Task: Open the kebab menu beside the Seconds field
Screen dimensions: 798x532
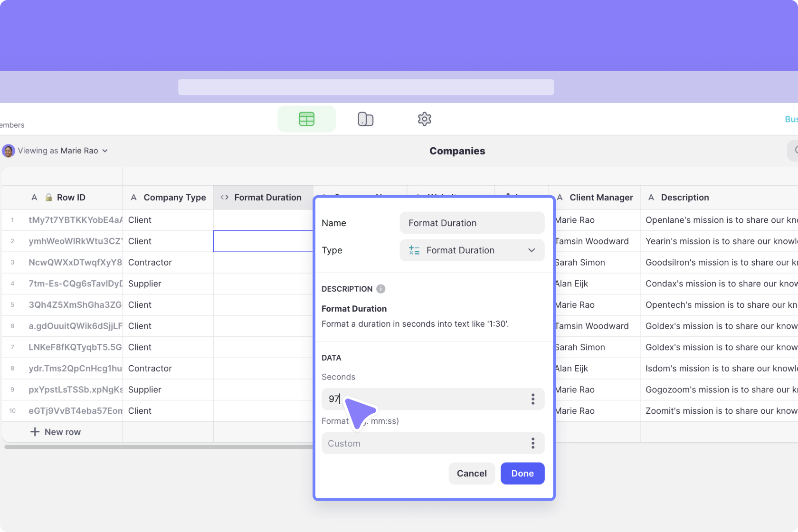Action: click(533, 399)
